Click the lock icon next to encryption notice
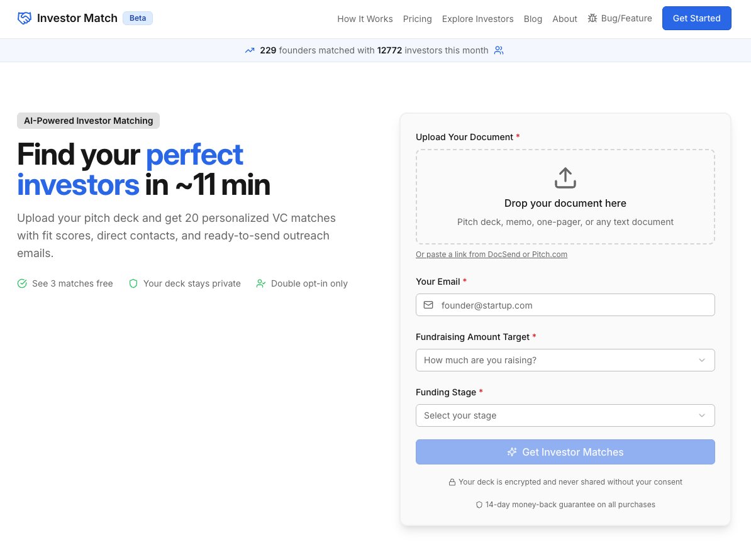The image size is (751, 560). click(452, 482)
